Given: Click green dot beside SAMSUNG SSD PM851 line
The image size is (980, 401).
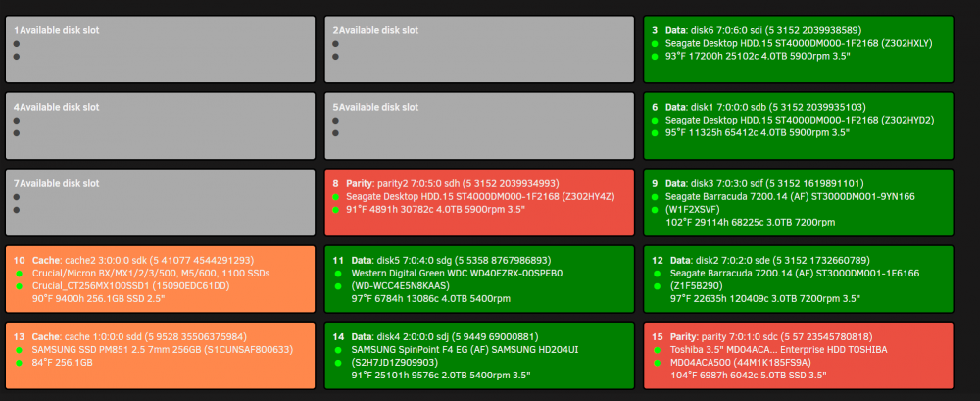Looking at the screenshot, I should [19, 350].
